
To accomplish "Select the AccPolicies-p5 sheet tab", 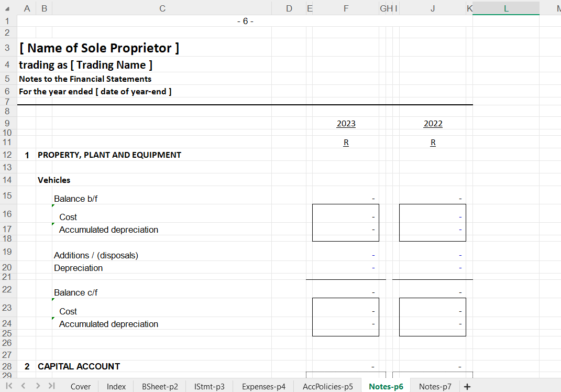I will [x=328, y=387].
